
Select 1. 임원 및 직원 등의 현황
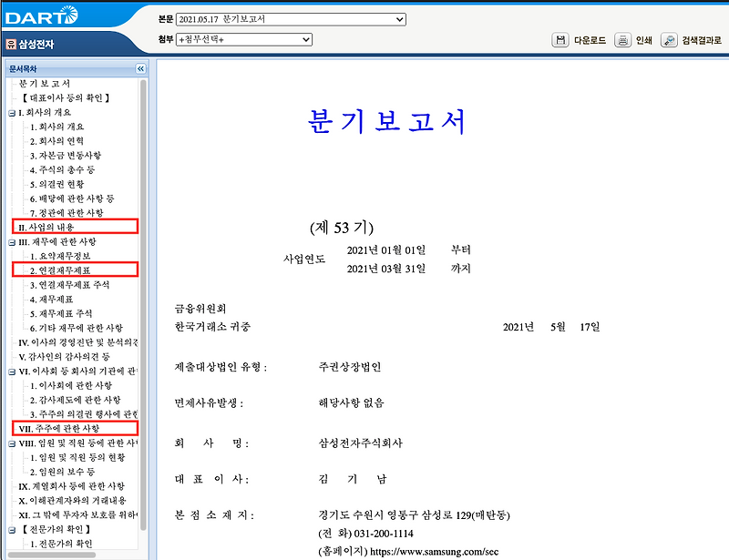click(x=77, y=458)
